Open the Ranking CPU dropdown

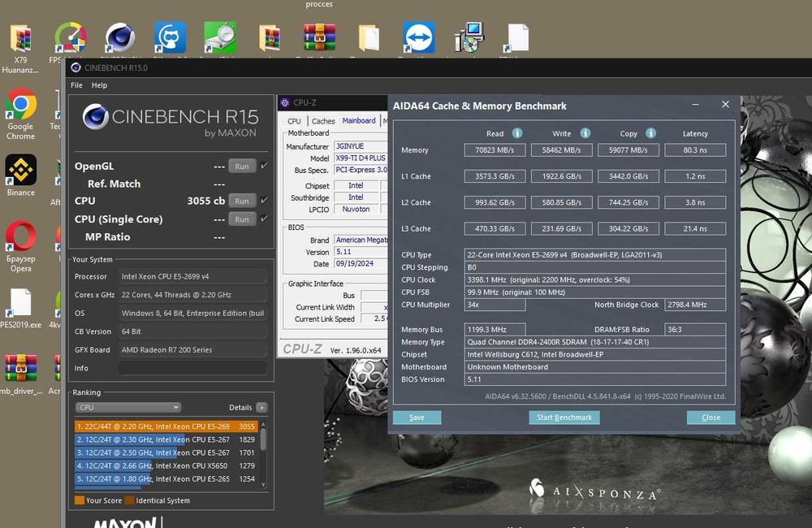point(128,407)
